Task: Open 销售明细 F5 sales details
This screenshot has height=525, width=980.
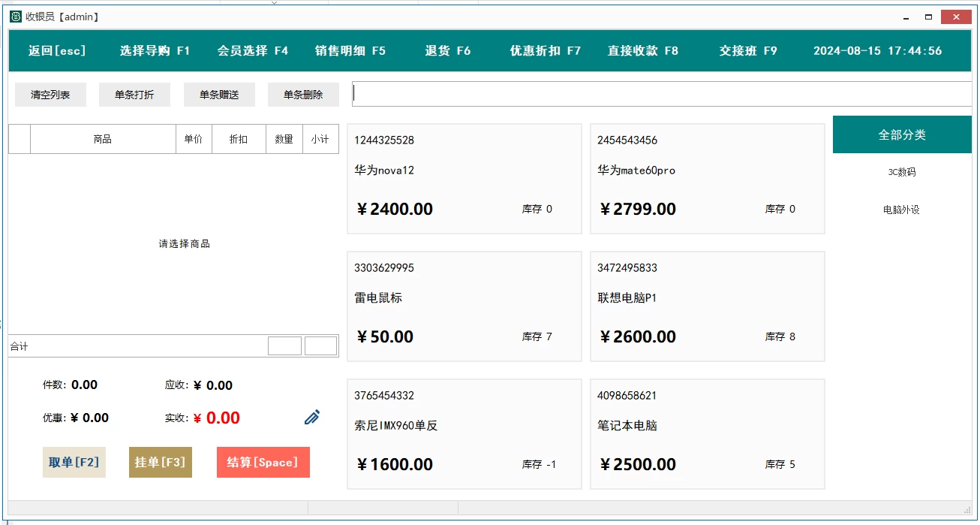Action: [x=350, y=51]
